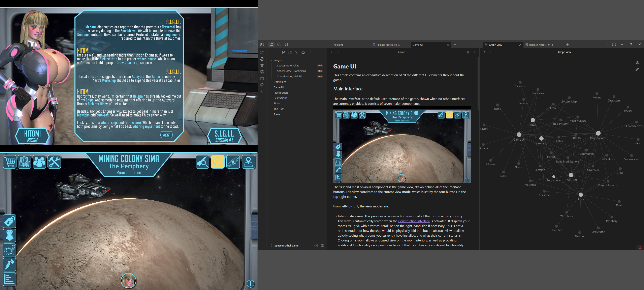Add a new tab beside the Game UI tab
The height and width of the screenshot is (290, 644).
coord(455,45)
